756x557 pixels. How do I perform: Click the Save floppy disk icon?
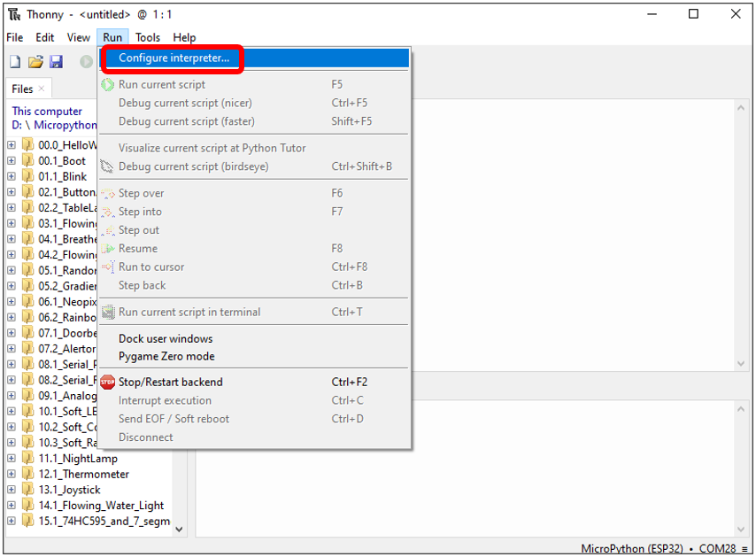(56, 61)
